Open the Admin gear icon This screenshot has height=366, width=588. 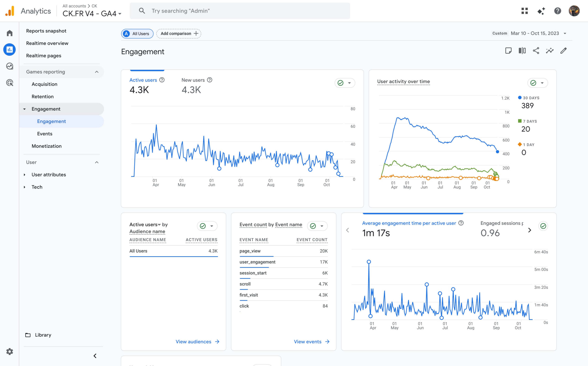tap(9, 352)
